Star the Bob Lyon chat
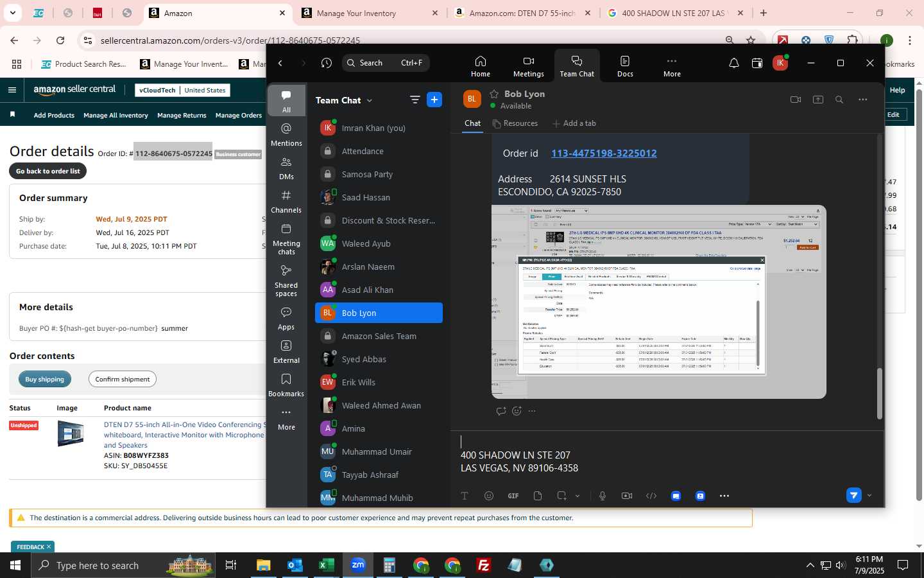This screenshot has width=924, height=578. click(x=494, y=94)
